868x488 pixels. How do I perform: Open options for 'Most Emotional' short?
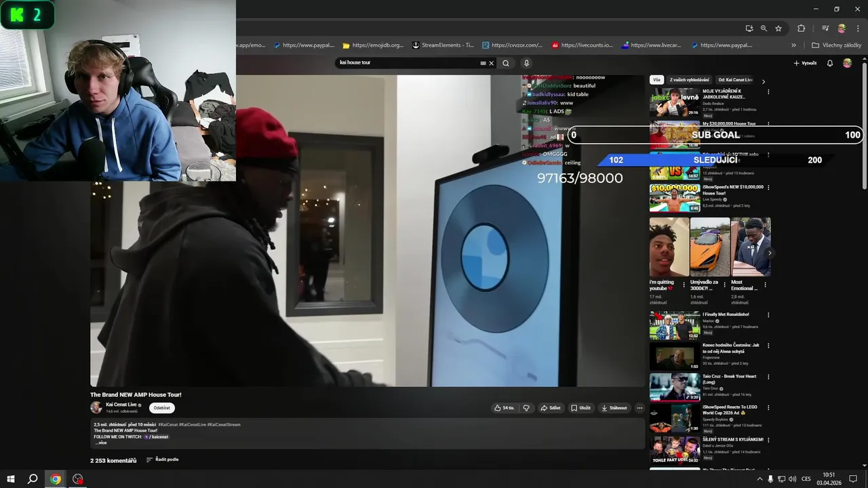coord(765,285)
